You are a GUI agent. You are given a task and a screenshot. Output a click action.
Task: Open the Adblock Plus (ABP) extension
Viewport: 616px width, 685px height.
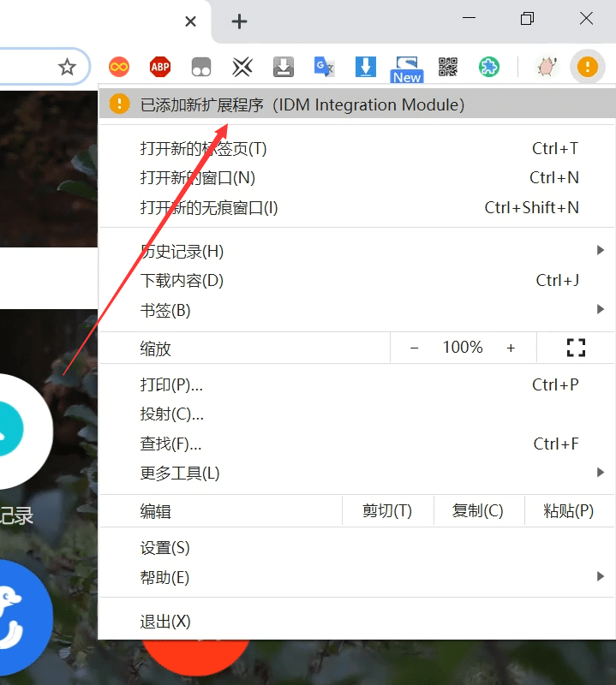pyautogui.click(x=160, y=67)
